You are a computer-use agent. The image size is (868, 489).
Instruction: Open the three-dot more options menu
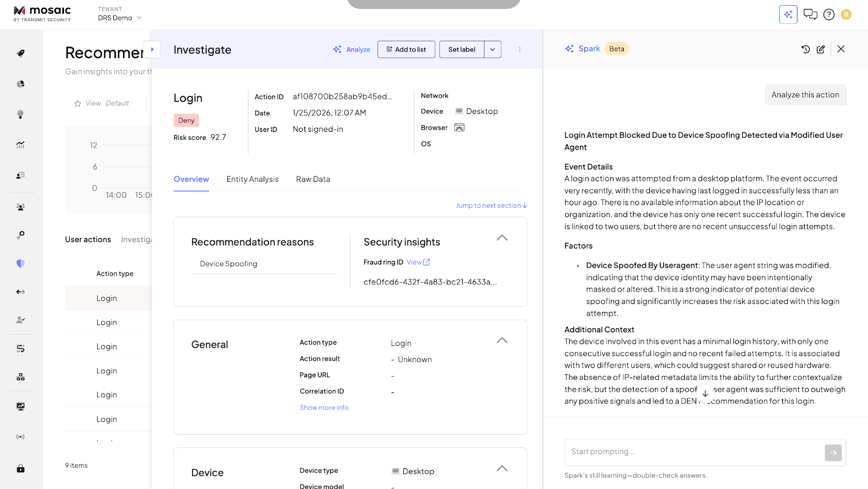pyautogui.click(x=520, y=49)
